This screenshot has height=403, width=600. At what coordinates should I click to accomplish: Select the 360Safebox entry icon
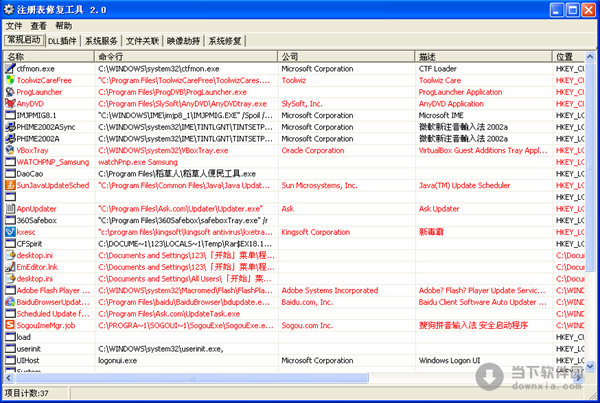(x=9, y=220)
